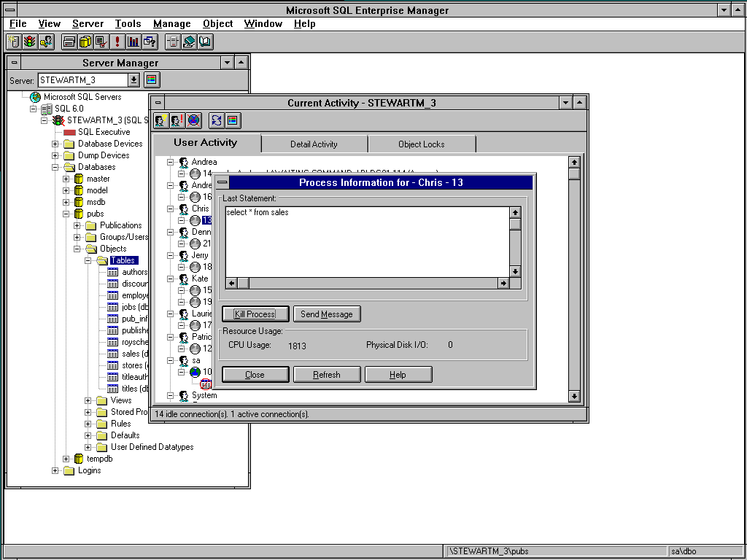Open the Manage menu
Image resolution: width=747 pixels, height=560 pixels.
coord(171,23)
